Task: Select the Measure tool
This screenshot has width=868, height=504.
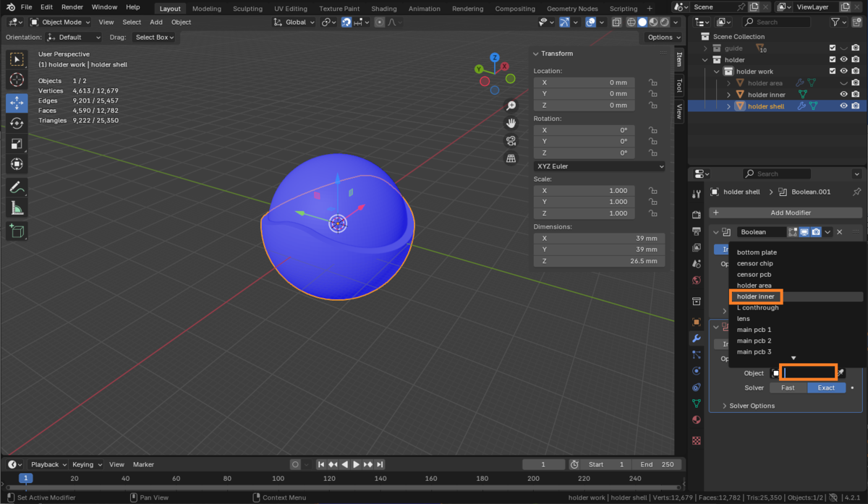Action: 17,208
